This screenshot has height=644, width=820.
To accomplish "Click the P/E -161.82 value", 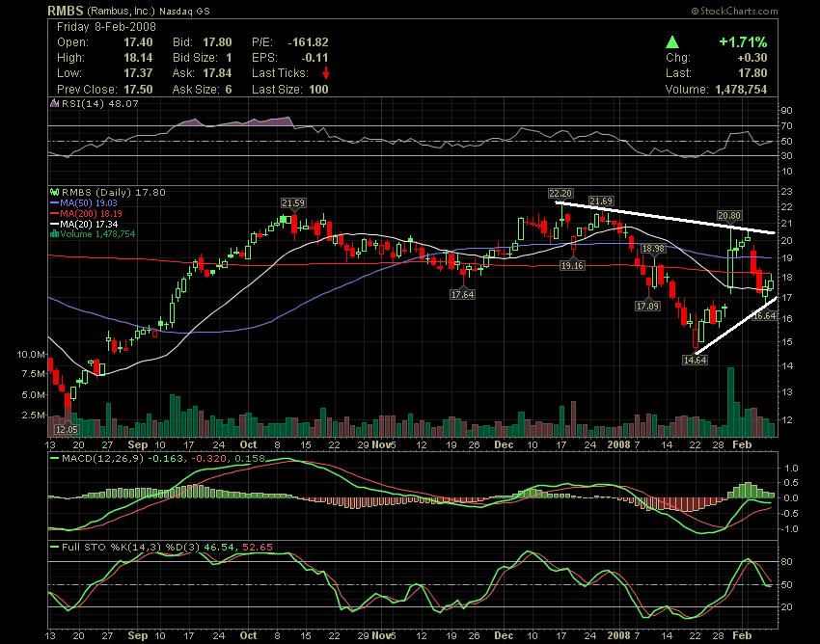I will pyautogui.click(x=308, y=42).
